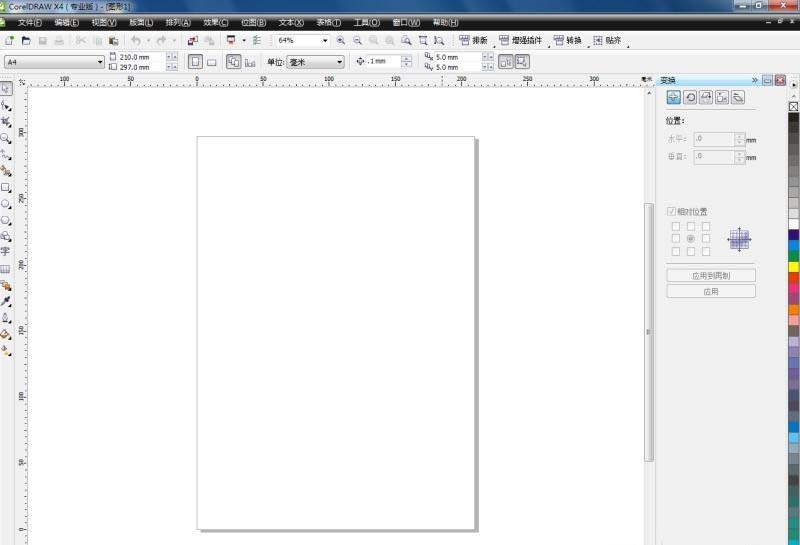This screenshot has height=545, width=800.
Task: Click the 应用到再制 button
Action: coord(711,275)
